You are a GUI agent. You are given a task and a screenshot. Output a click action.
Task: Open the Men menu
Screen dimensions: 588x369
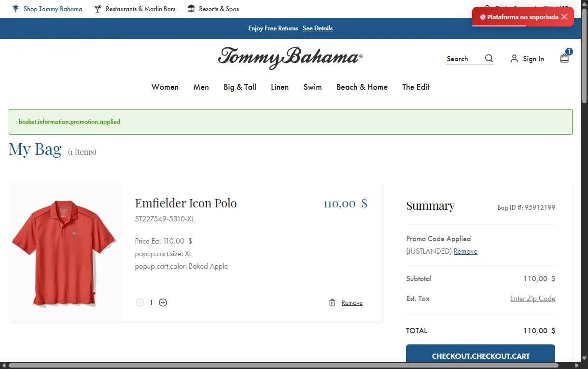(201, 87)
